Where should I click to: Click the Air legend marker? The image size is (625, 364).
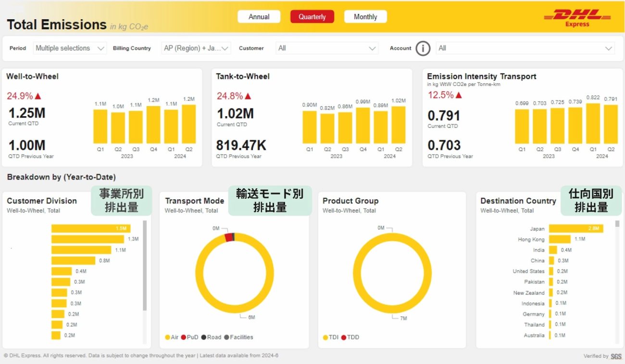(x=167, y=337)
